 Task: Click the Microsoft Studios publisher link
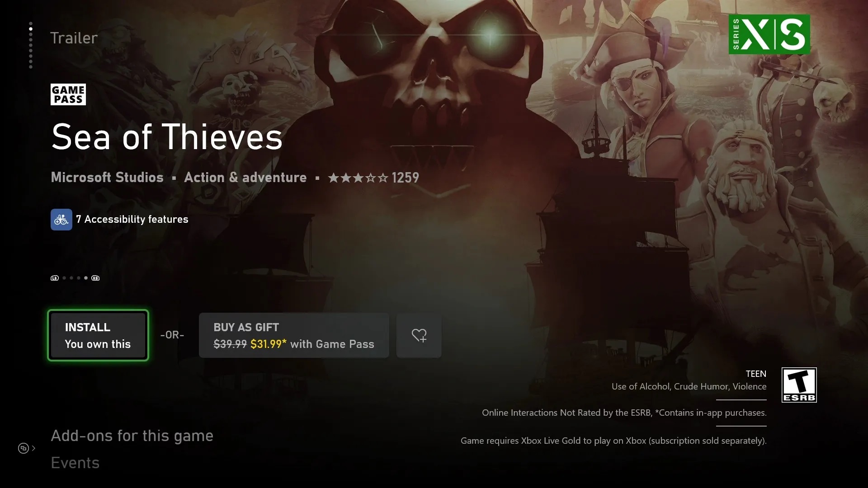pos(107,177)
